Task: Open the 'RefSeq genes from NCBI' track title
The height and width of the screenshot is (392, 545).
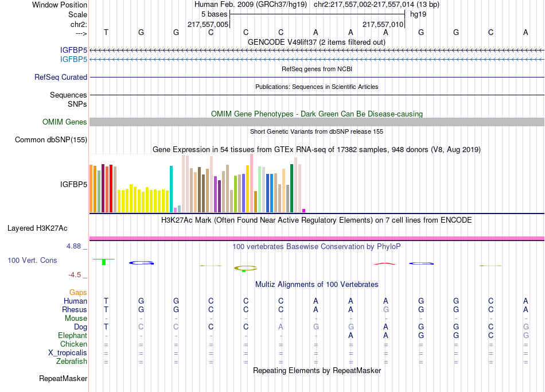Action: point(317,69)
